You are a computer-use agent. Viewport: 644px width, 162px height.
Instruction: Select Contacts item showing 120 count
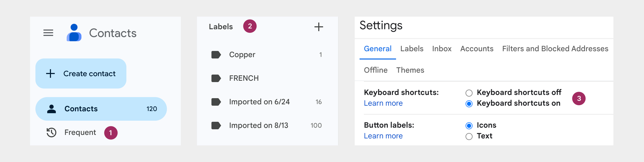tap(101, 109)
